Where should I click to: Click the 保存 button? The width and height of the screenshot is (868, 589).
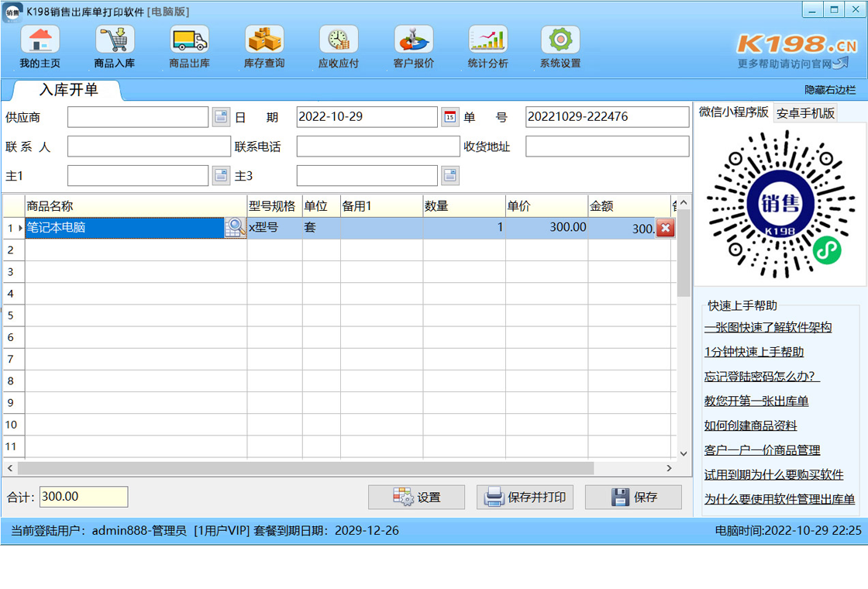coord(633,497)
